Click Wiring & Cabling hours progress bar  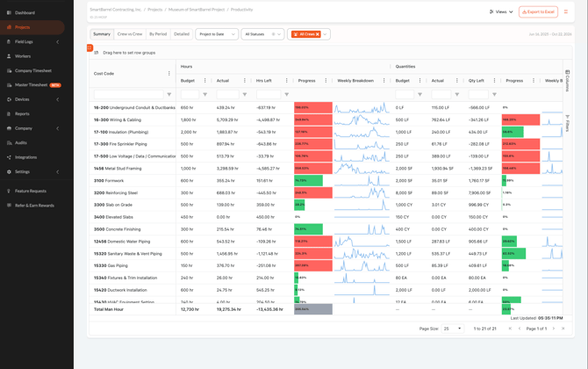point(313,120)
